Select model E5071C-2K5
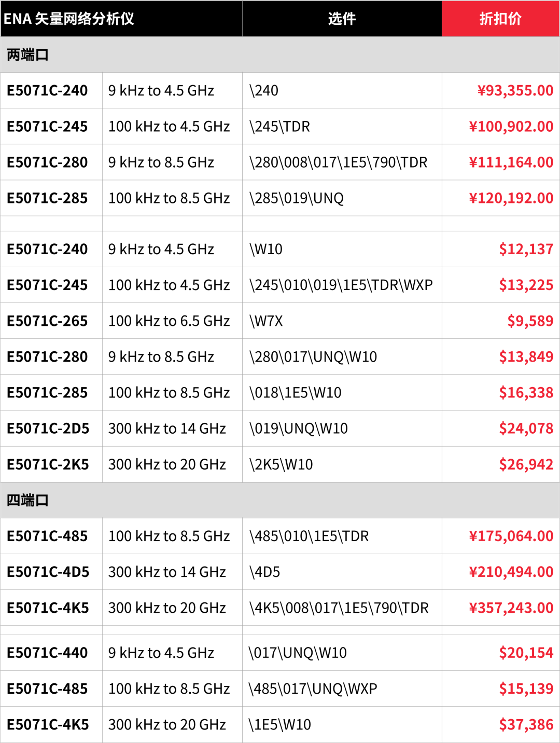The width and height of the screenshot is (560, 743). tap(48, 464)
